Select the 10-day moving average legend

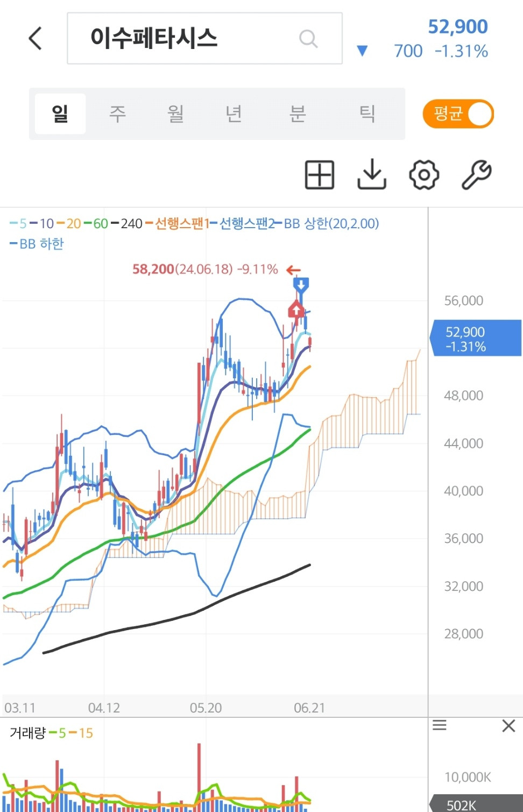tap(42, 223)
